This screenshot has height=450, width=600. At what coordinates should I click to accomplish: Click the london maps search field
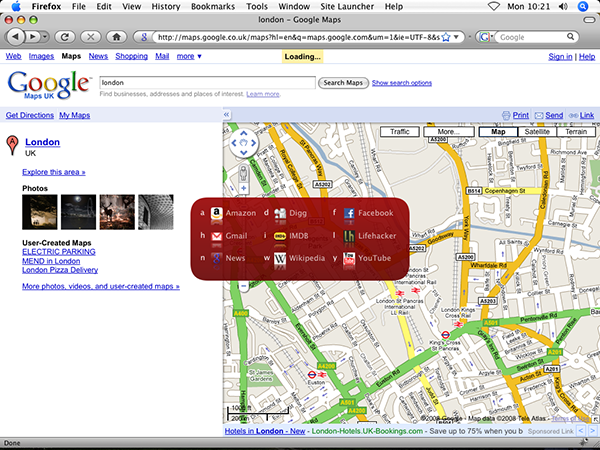point(207,83)
